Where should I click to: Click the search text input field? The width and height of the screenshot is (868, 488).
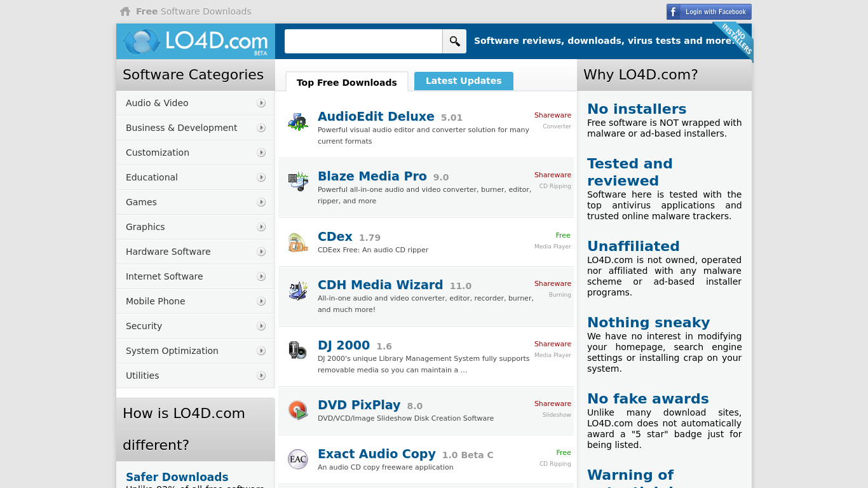[x=363, y=41]
